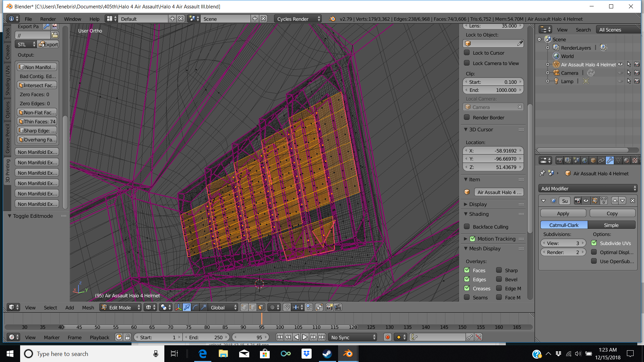Open the File menu
The image size is (644, 362).
click(x=28, y=19)
